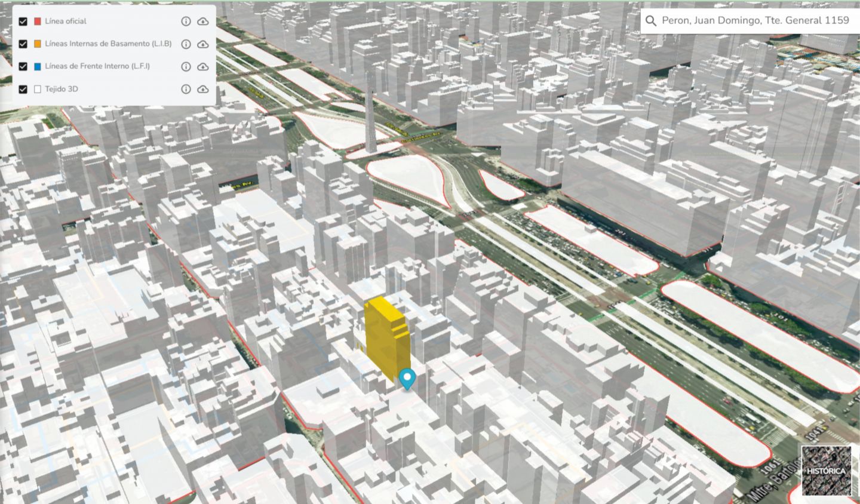Uncheck the Tejido 3D checkbox
860x504 pixels.
click(23, 90)
